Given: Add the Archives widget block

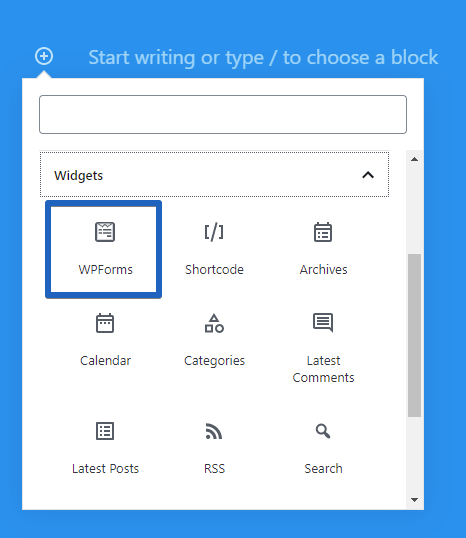Looking at the screenshot, I should 323,249.
